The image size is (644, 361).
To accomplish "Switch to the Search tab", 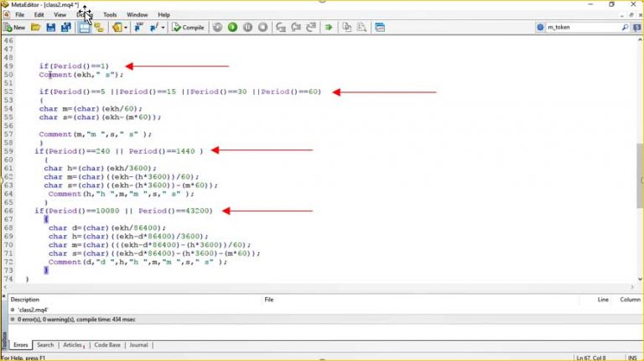I will (45, 345).
